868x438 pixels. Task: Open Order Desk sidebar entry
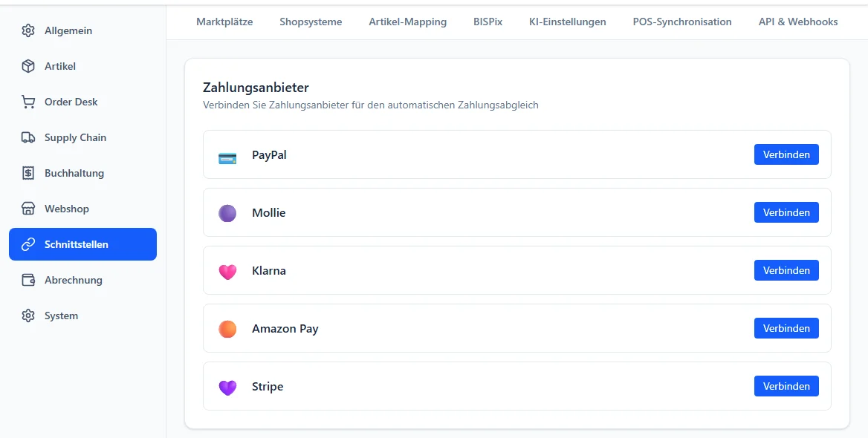tap(82, 102)
